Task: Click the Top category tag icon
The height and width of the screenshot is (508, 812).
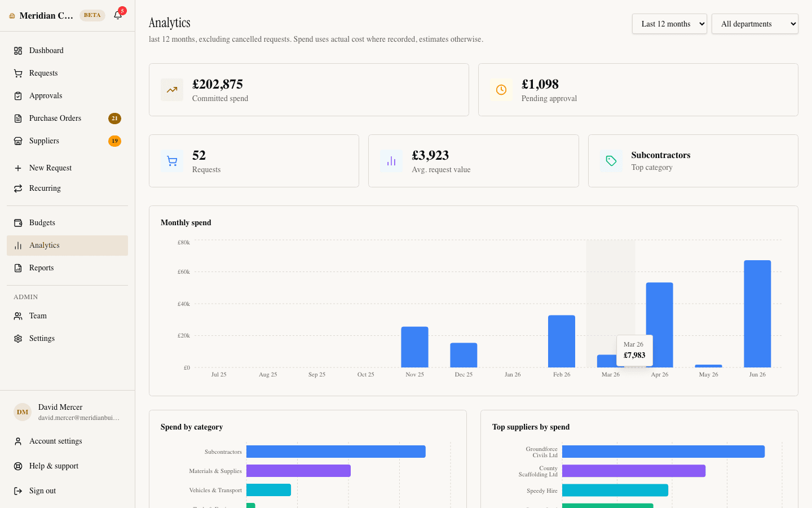Action: click(611, 161)
